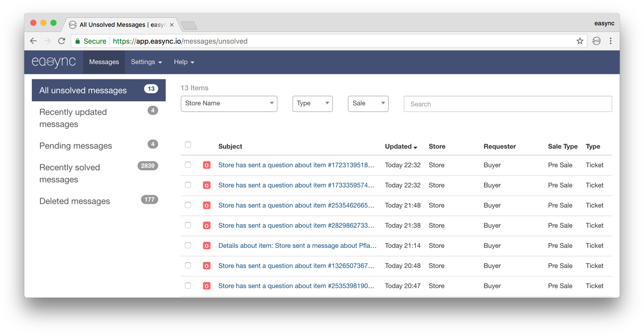Screen dimensions: 644x335
Task: Open Chrome's three-dot menu
Action: click(x=611, y=41)
